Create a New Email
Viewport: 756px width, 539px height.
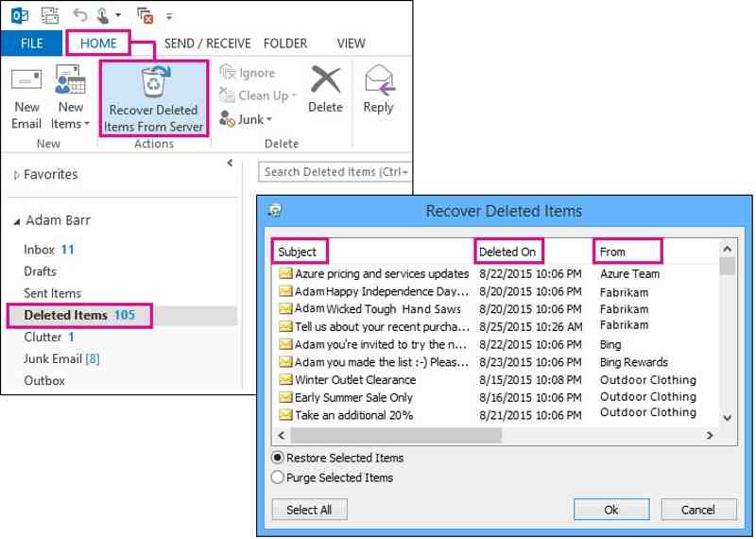26,99
